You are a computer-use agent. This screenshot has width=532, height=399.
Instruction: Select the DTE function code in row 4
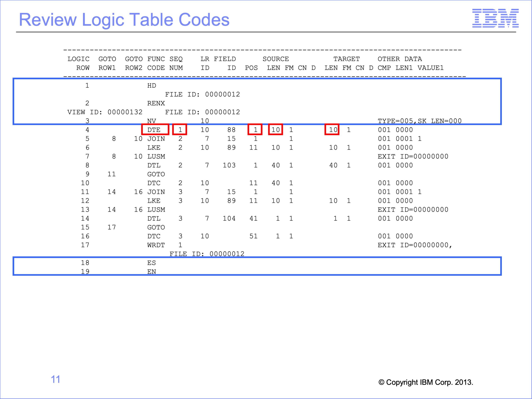154,130
